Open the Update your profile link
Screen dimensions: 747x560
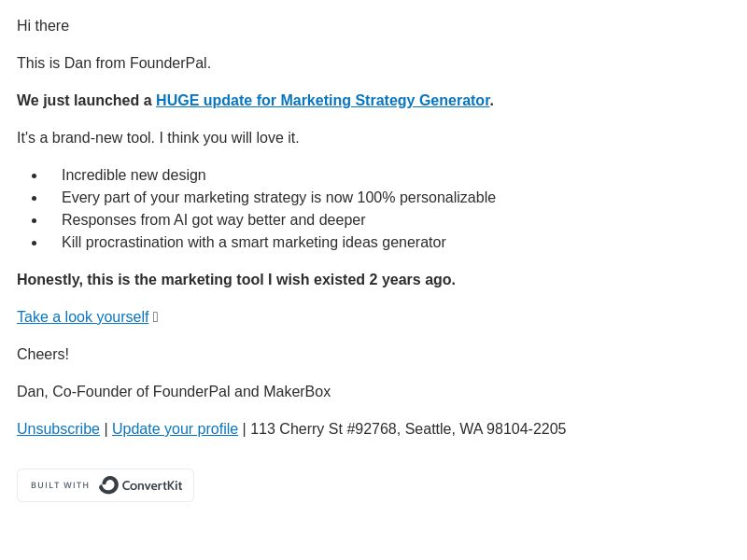(x=175, y=429)
